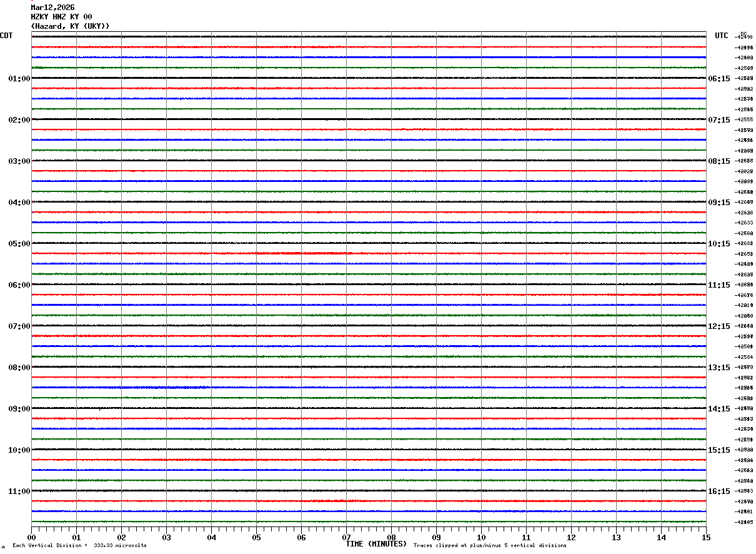This screenshot has width=756, height=554.
Task: Click the Mar12,2026 date header
Action: [x=52, y=8]
